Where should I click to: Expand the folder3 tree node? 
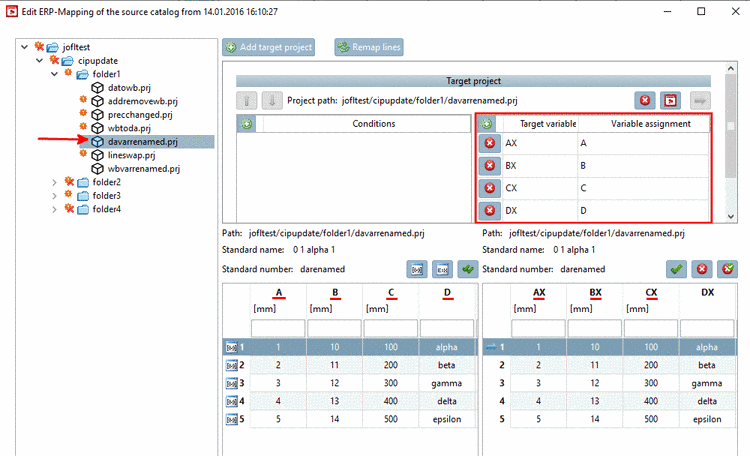(x=55, y=196)
